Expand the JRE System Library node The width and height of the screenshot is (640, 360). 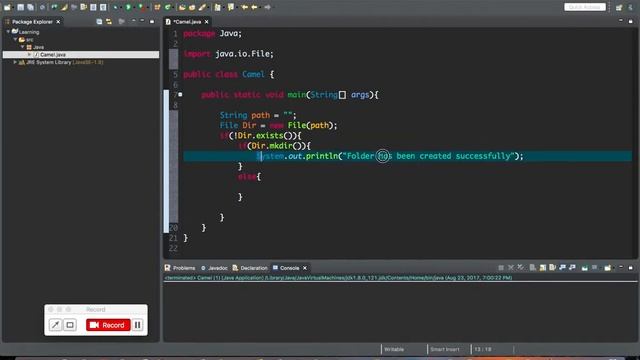(15, 62)
